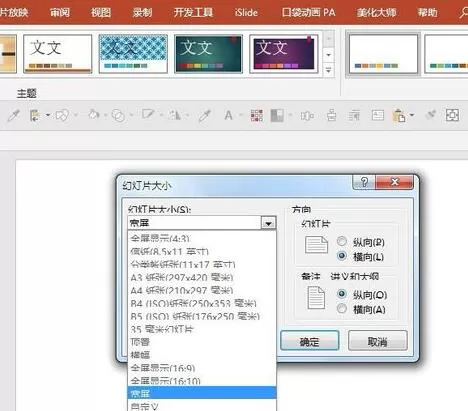Open the dropdown arrow beside the font A icon
Viewport: 468px width, 411px height.
coord(241,115)
